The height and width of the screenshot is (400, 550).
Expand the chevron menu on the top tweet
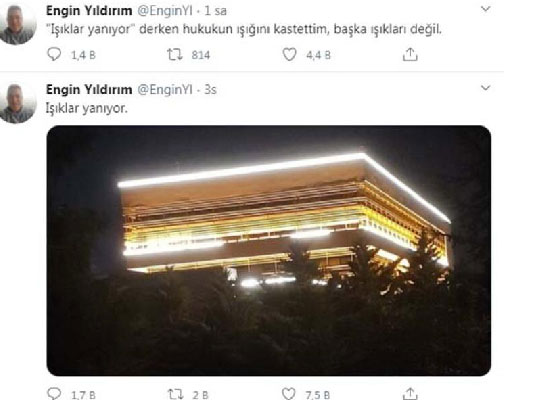click(485, 9)
